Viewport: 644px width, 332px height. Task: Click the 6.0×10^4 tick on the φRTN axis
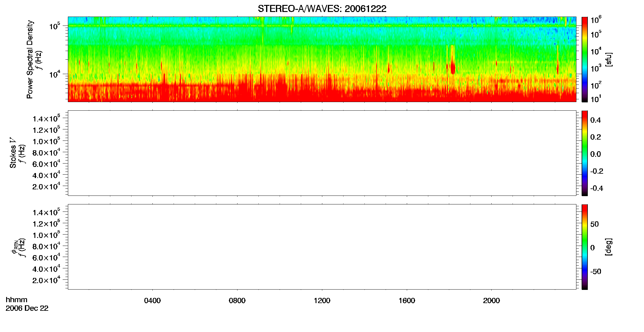click(46, 257)
